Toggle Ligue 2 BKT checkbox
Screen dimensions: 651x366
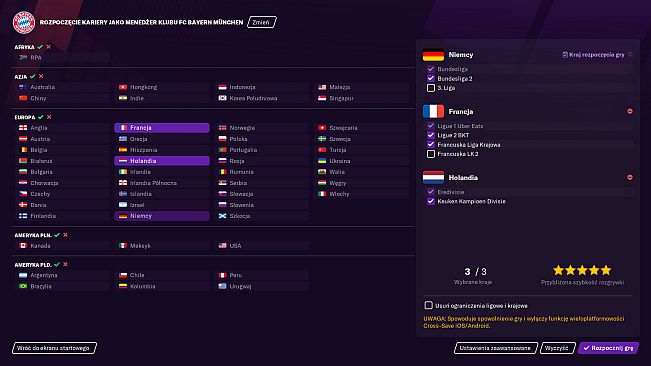coord(431,135)
